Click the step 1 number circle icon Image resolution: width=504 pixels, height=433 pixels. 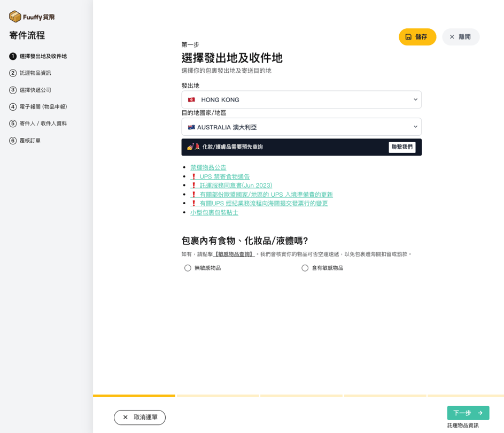[x=13, y=56]
